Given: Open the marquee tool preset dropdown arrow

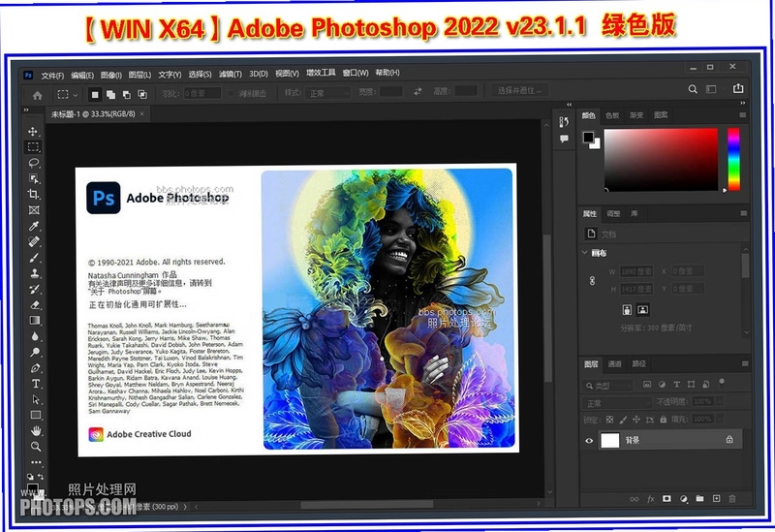Looking at the screenshot, I should coord(76,94).
